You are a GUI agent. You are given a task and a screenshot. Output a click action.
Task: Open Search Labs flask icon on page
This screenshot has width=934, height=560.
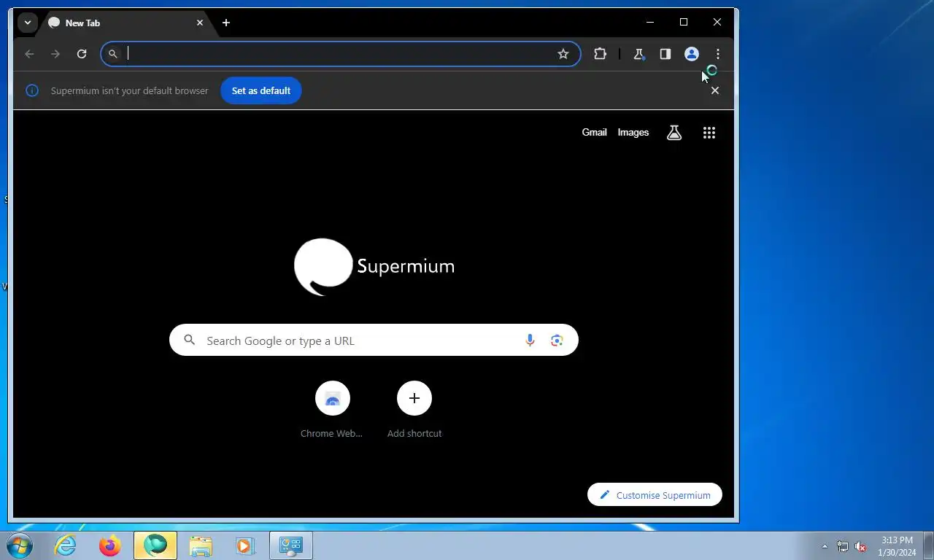click(x=674, y=133)
